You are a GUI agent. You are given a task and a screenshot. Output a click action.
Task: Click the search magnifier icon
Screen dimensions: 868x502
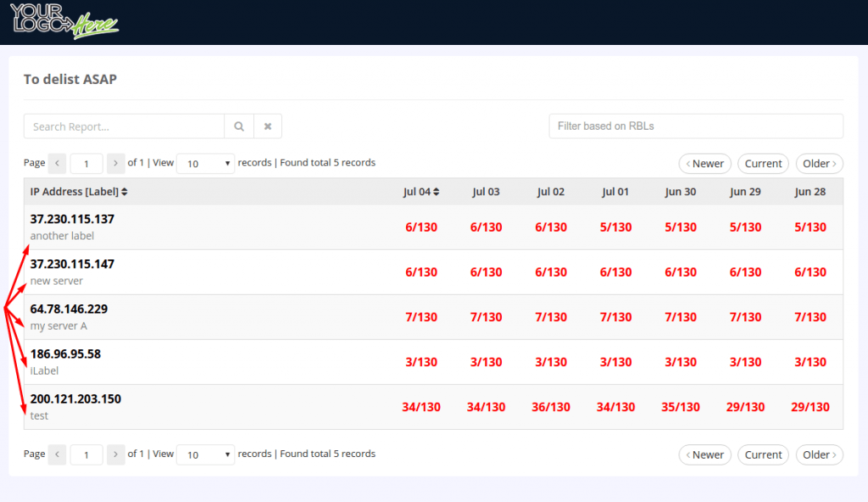pos(238,126)
